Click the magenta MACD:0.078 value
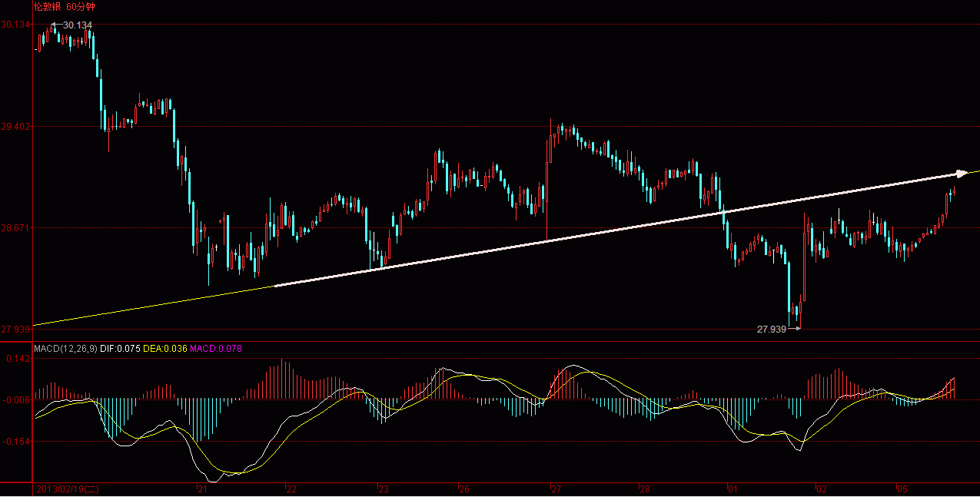This screenshot has width=980, height=497. click(216, 349)
